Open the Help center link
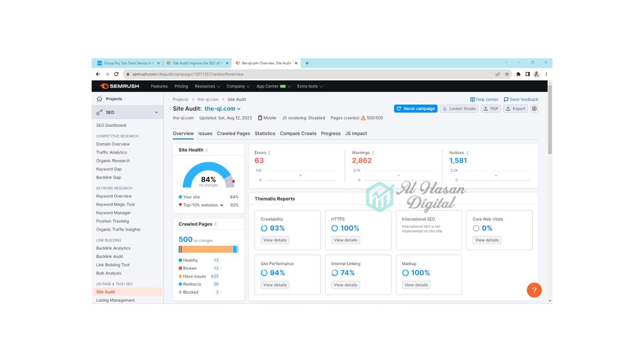Viewport: 644px width, 362px height. point(484,99)
